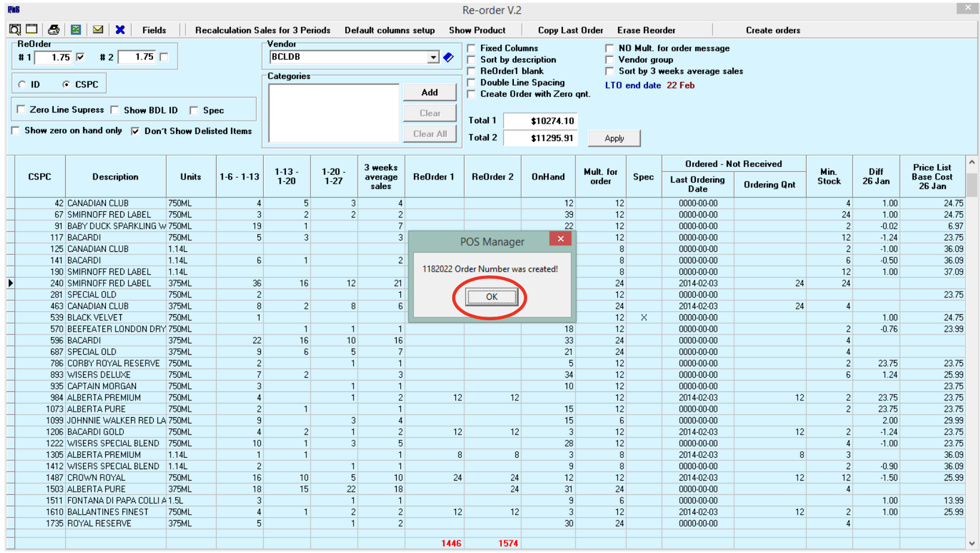Click the Apply button
This screenshot has height=553, width=980.
point(614,138)
